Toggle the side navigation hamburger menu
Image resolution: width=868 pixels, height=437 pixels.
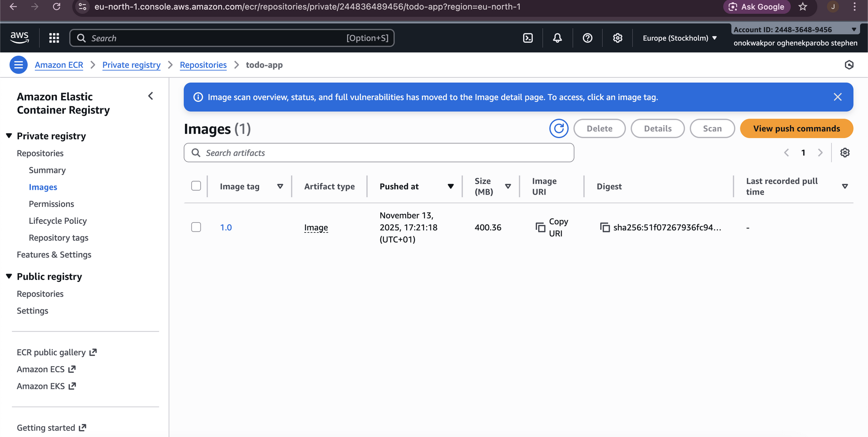click(18, 65)
